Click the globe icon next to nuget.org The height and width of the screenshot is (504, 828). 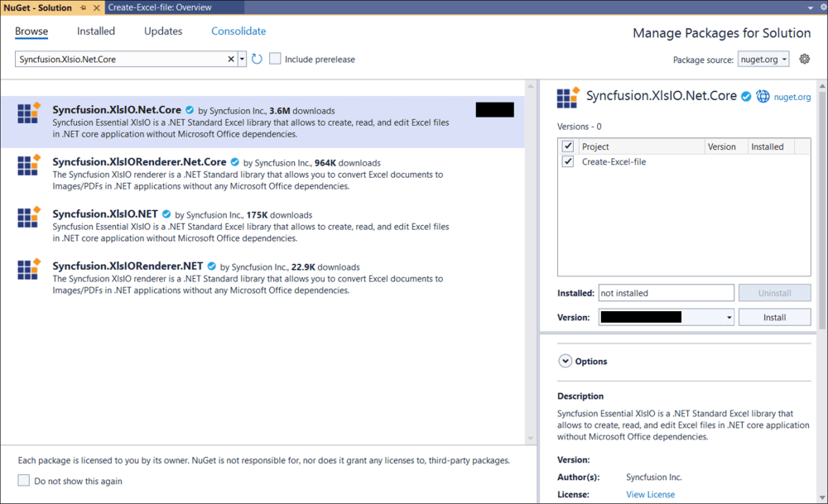(x=763, y=97)
